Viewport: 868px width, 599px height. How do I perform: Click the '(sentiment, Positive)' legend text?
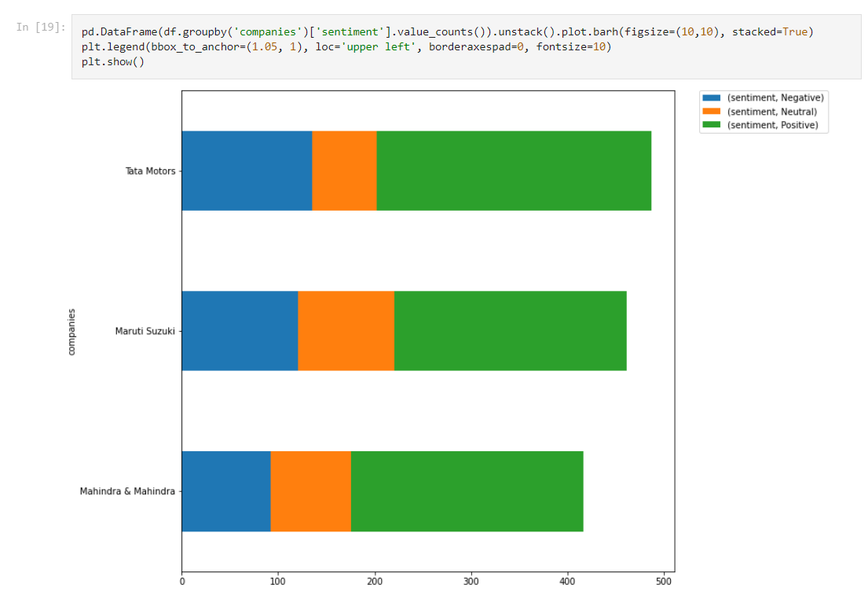772,125
